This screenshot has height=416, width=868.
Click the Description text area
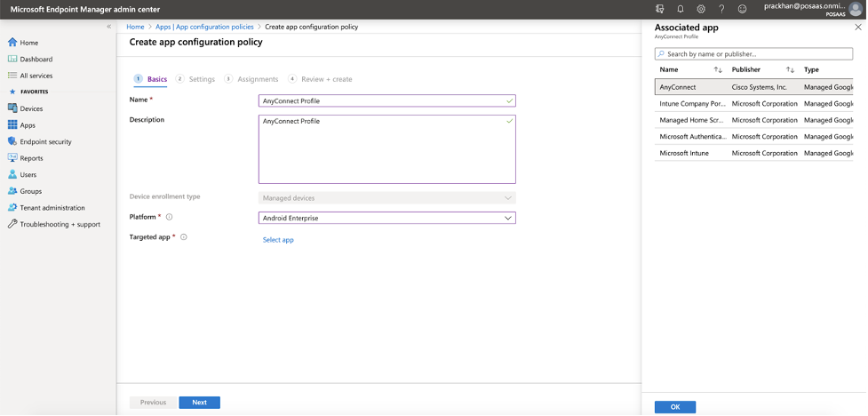(x=387, y=149)
